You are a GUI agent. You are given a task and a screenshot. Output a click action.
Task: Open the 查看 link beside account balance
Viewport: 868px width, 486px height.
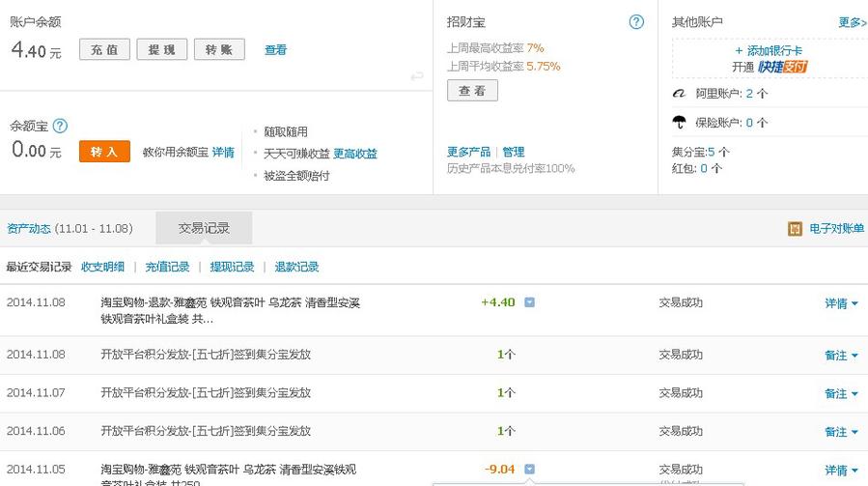[x=276, y=50]
